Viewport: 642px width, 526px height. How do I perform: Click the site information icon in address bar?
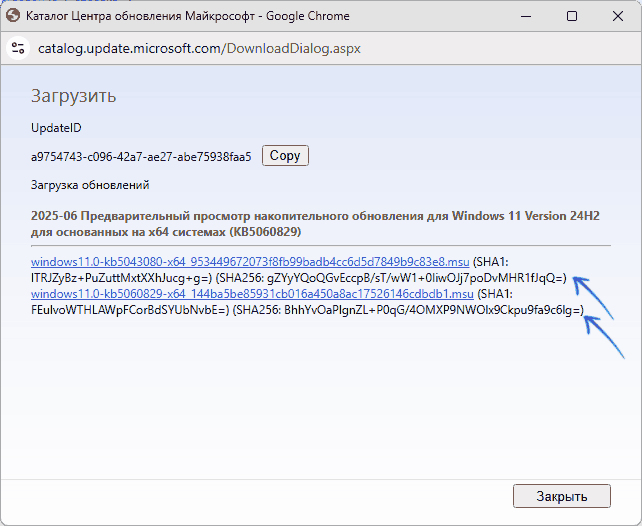(18, 48)
